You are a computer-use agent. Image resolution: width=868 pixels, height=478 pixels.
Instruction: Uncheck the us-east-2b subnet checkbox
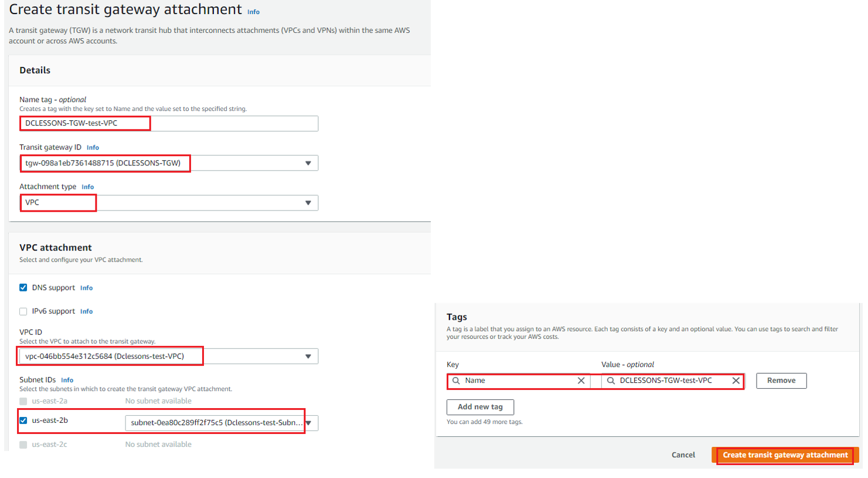[23, 421]
